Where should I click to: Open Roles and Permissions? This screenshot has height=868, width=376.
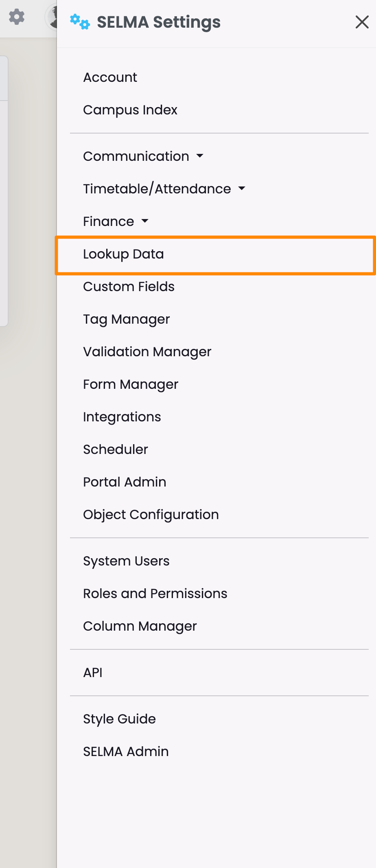[x=155, y=594]
